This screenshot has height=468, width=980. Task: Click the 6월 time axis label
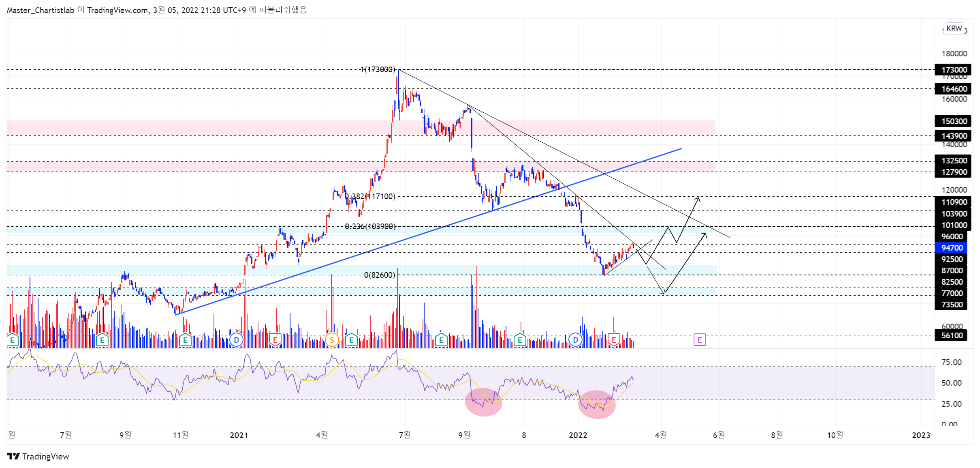[x=719, y=435]
